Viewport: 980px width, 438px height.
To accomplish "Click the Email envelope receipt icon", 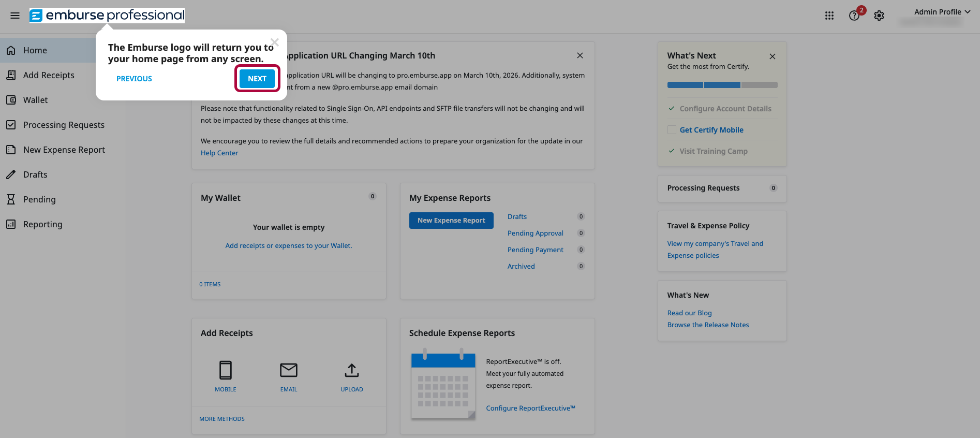I will pyautogui.click(x=289, y=371).
